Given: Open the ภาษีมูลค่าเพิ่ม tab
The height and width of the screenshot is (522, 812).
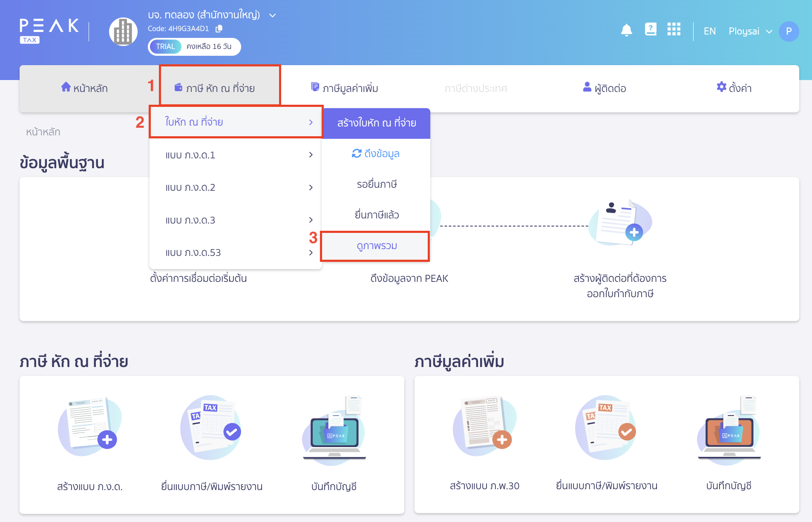Looking at the screenshot, I should click(x=345, y=88).
